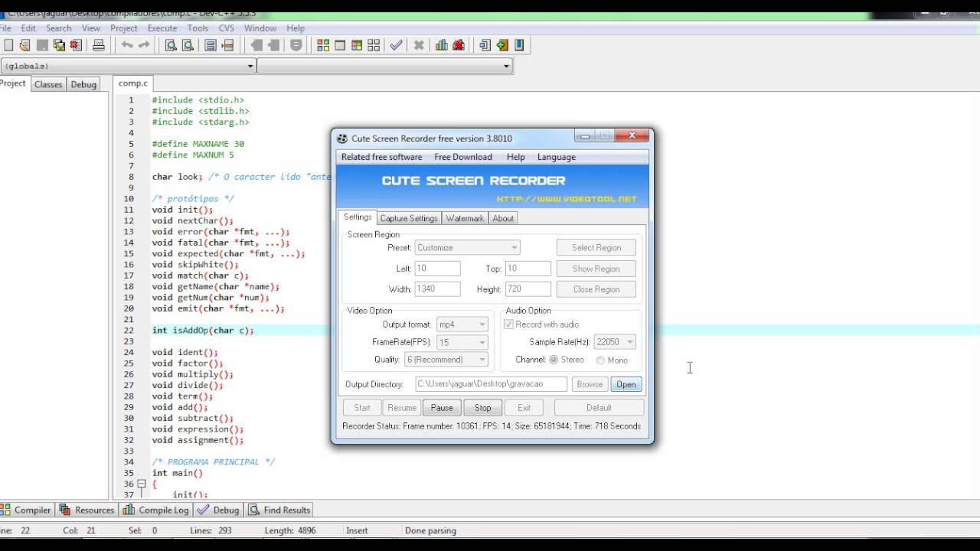Switch to the Watermark tab

tap(465, 218)
